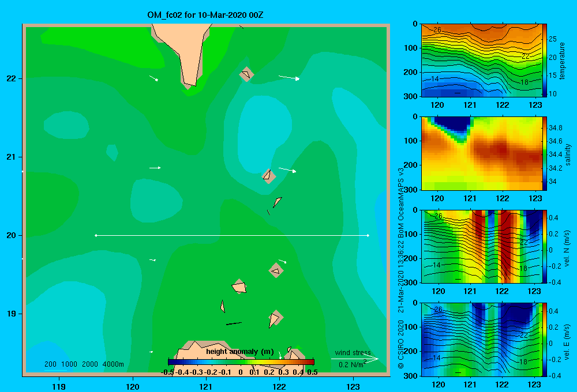Click the east endpoint marker of the transect line
The height and width of the screenshot is (392, 577).
(368, 235)
